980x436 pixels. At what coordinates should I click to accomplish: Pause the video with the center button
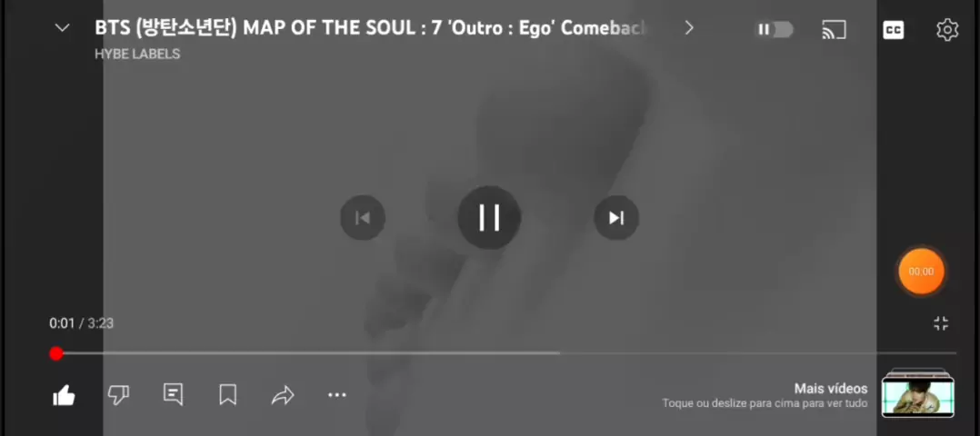(x=489, y=217)
